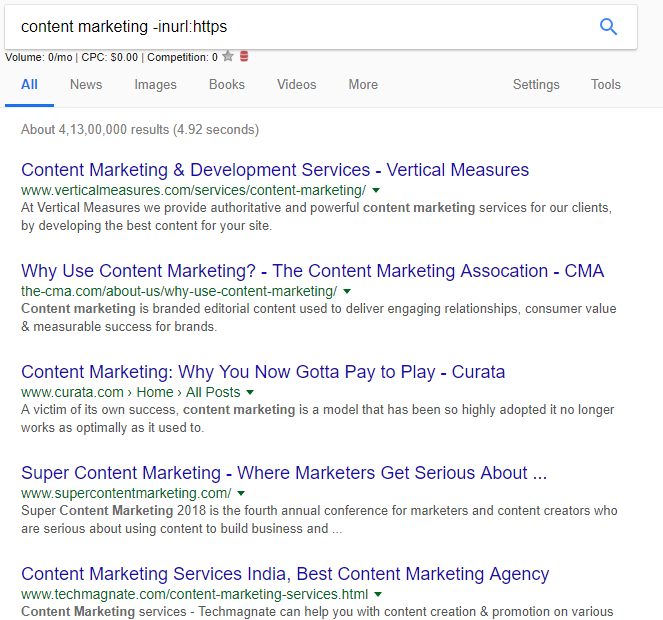Switch to the Images tab

coord(155,85)
